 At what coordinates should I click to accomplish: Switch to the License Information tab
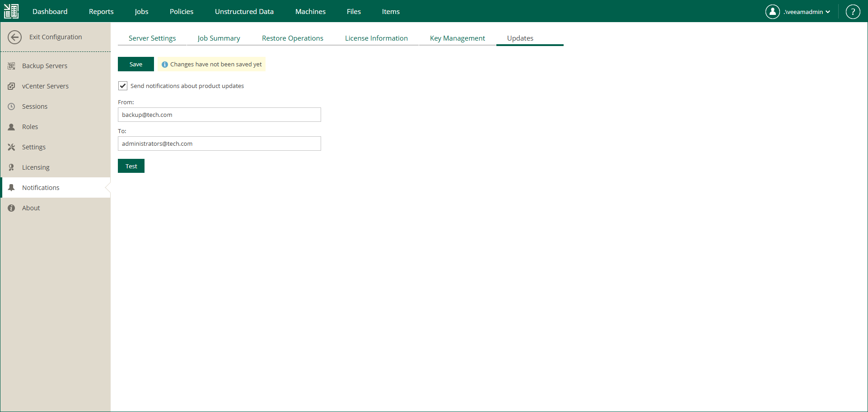(376, 38)
